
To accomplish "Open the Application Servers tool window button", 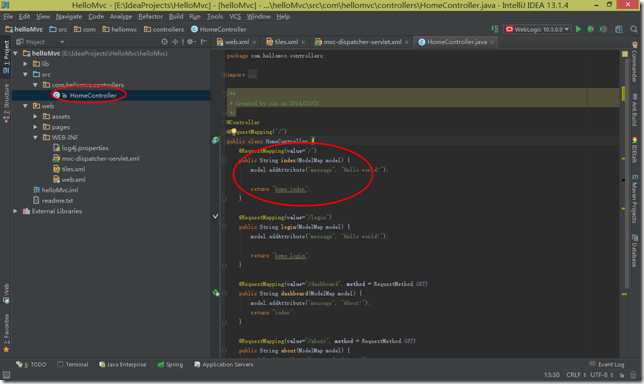I will click(x=223, y=364).
